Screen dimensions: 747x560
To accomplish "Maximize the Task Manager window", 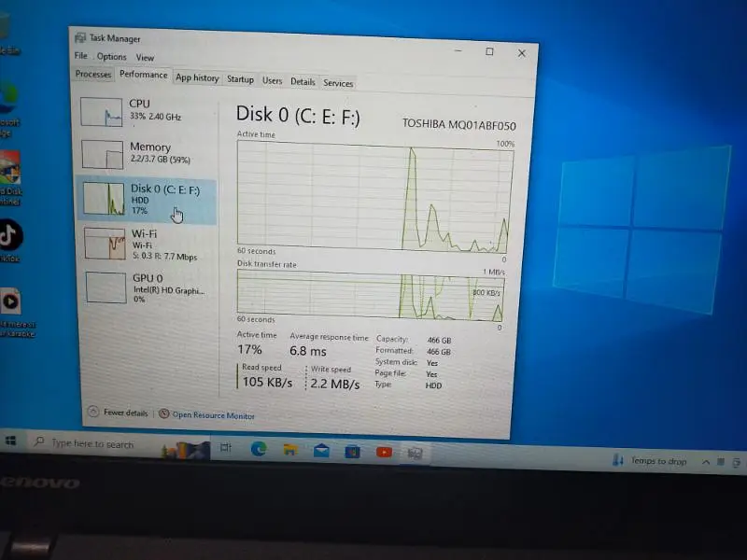I will tap(489, 51).
